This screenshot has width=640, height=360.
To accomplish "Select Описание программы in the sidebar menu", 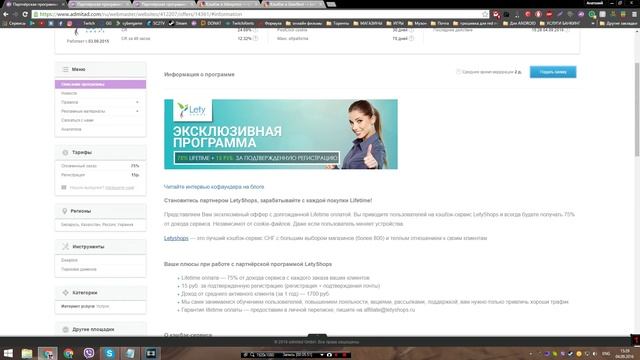I will click(100, 84).
